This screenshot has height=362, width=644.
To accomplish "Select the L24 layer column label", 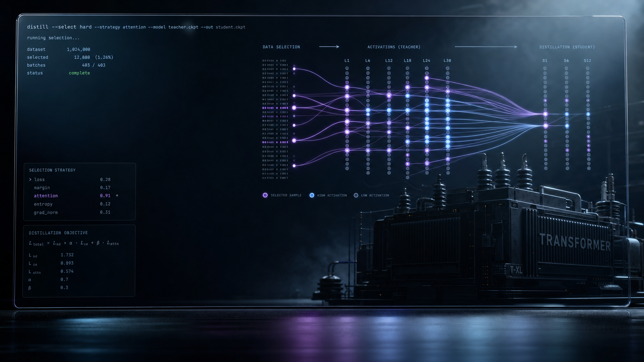I will click(x=426, y=60).
